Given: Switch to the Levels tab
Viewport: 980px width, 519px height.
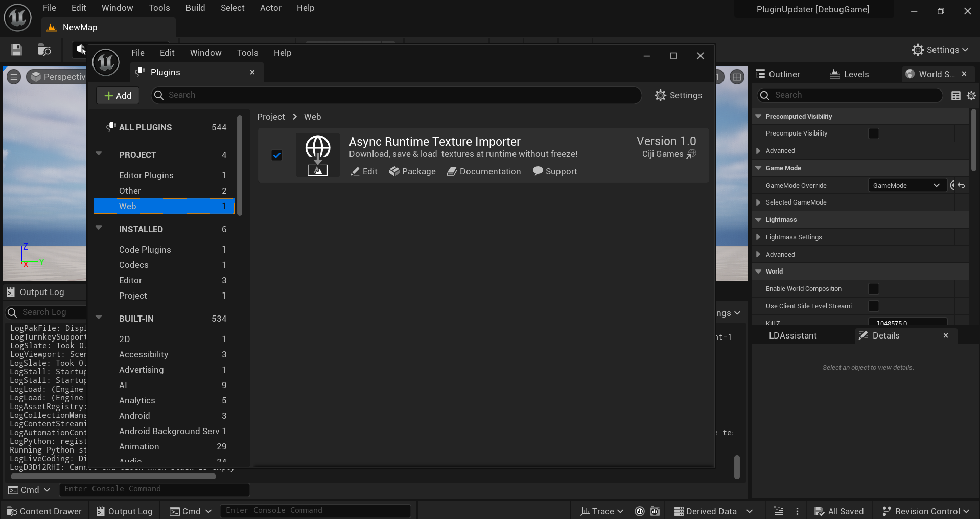Looking at the screenshot, I should [x=849, y=74].
